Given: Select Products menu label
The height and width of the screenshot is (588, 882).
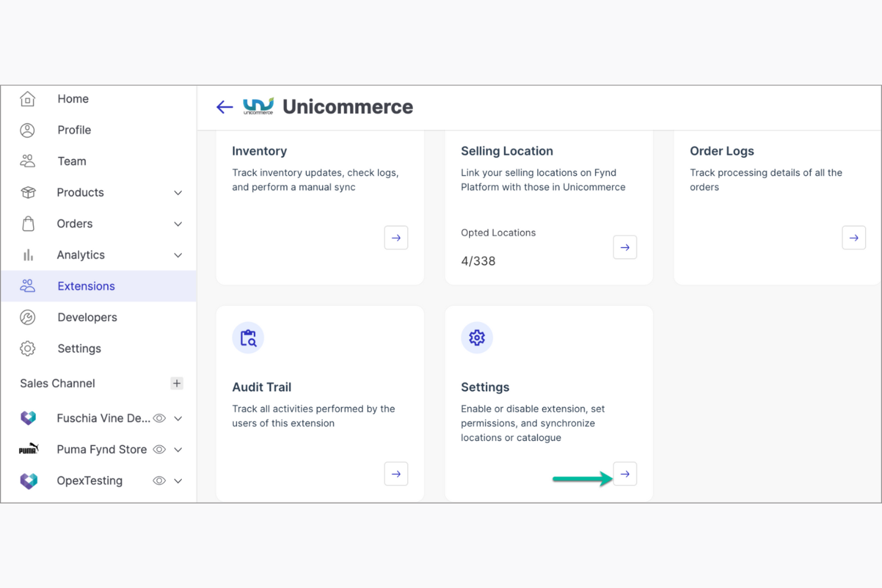Looking at the screenshot, I should pos(80,192).
